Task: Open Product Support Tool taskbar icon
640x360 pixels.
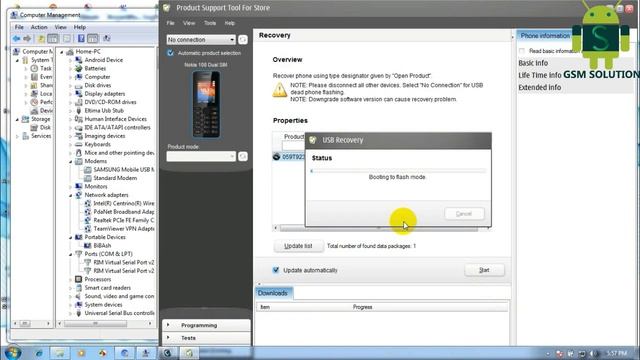Action: [x=189, y=353]
